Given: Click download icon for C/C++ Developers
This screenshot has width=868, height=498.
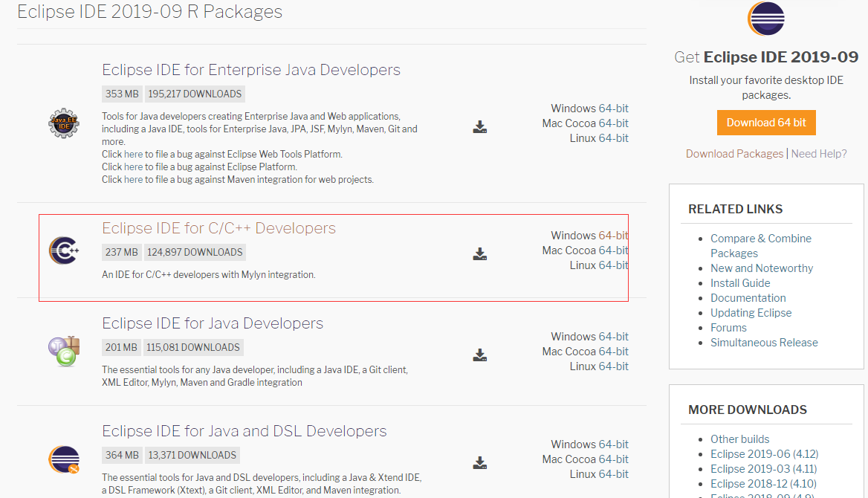Looking at the screenshot, I should point(480,253).
